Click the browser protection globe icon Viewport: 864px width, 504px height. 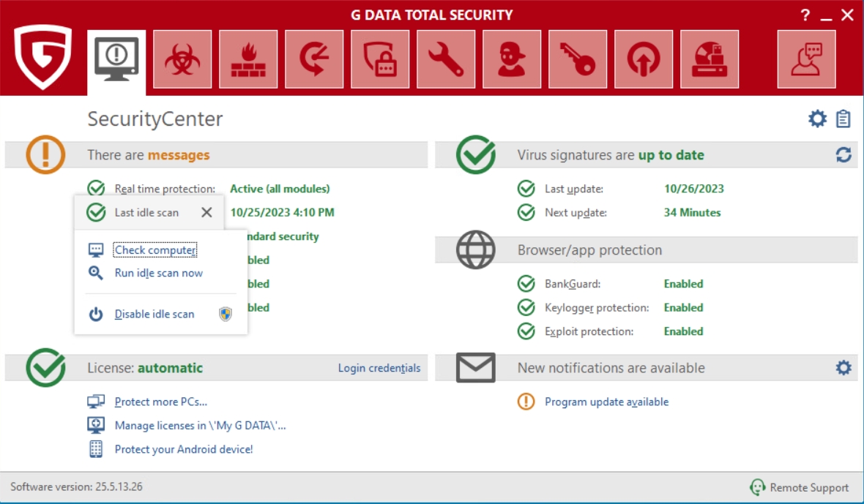tap(475, 249)
